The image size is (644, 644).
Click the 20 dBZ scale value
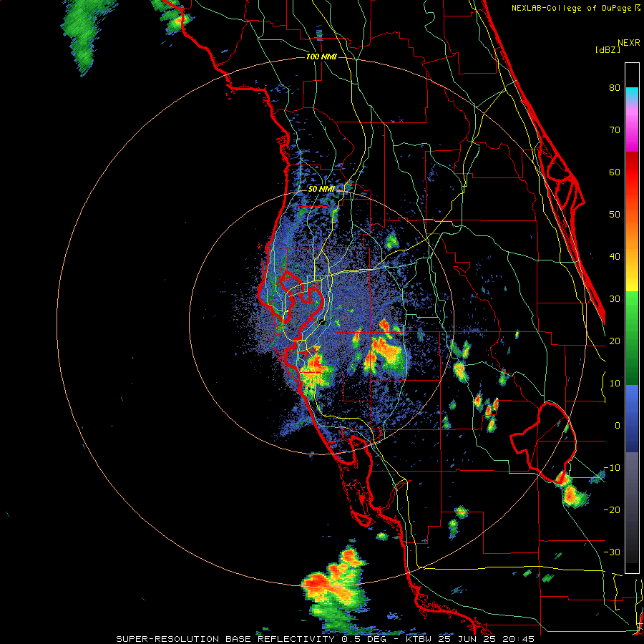point(615,341)
